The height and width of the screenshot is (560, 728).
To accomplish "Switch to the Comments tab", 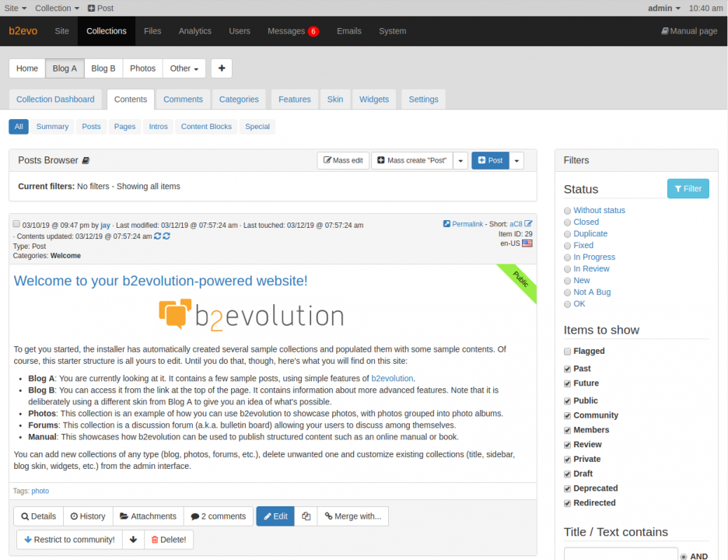I will 183,100.
